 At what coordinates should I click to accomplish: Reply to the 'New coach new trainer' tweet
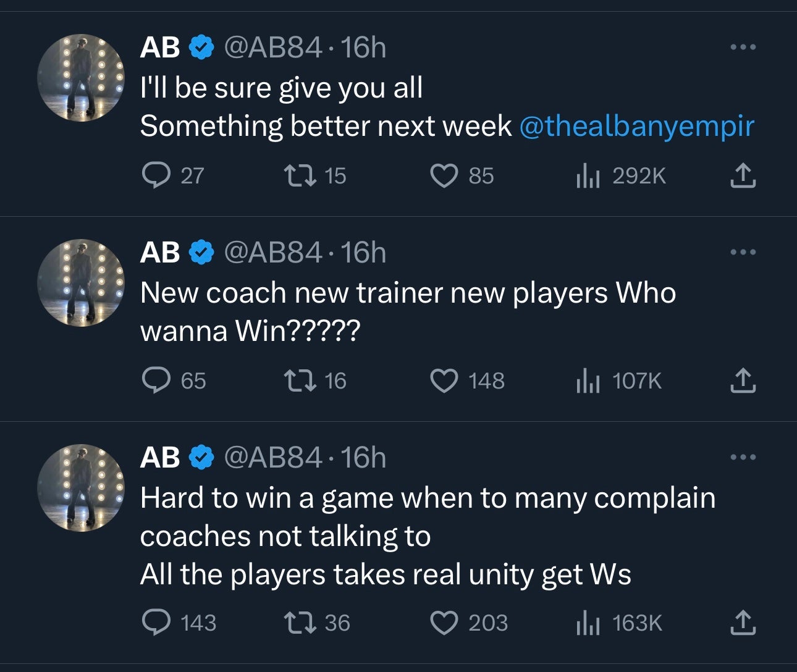click(x=156, y=380)
